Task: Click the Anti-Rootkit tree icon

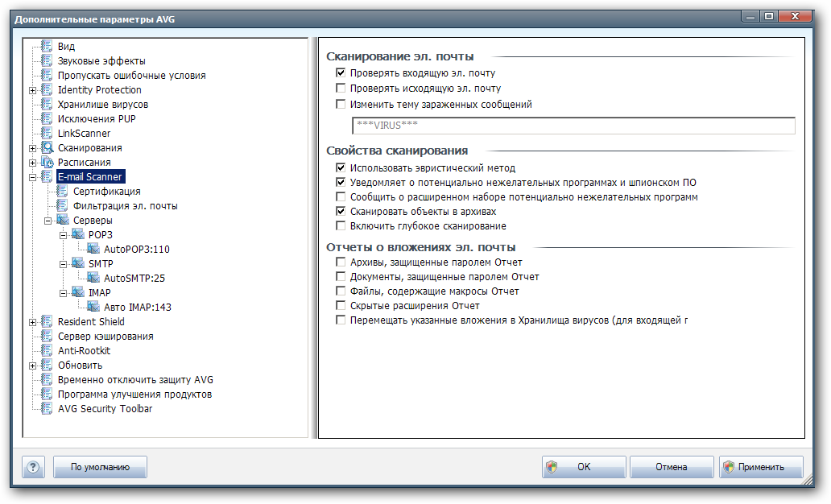Action: (47, 349)
